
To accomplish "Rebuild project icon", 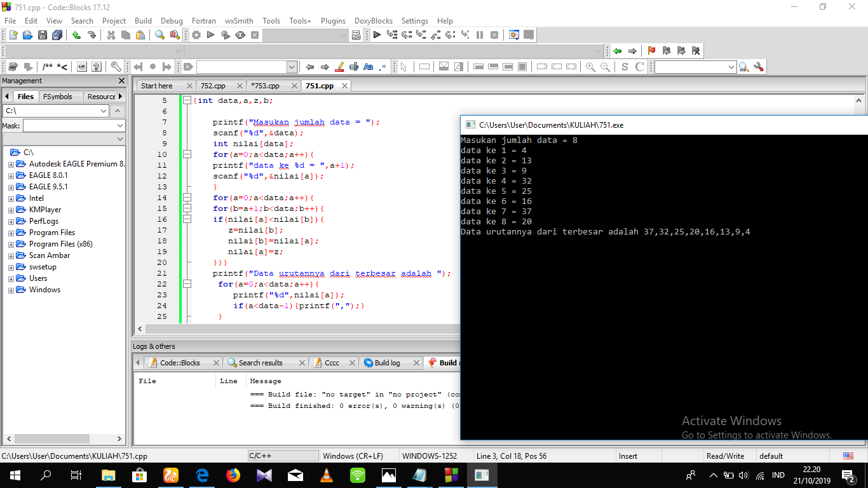I will pyautogui.click(x=240, y=35).
